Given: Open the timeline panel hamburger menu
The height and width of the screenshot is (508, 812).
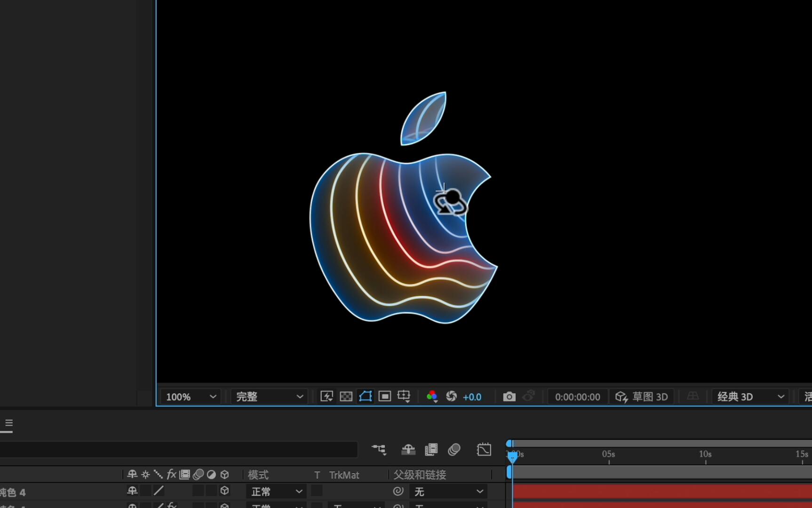Looking at the screenshot, I should coord(9,423).
